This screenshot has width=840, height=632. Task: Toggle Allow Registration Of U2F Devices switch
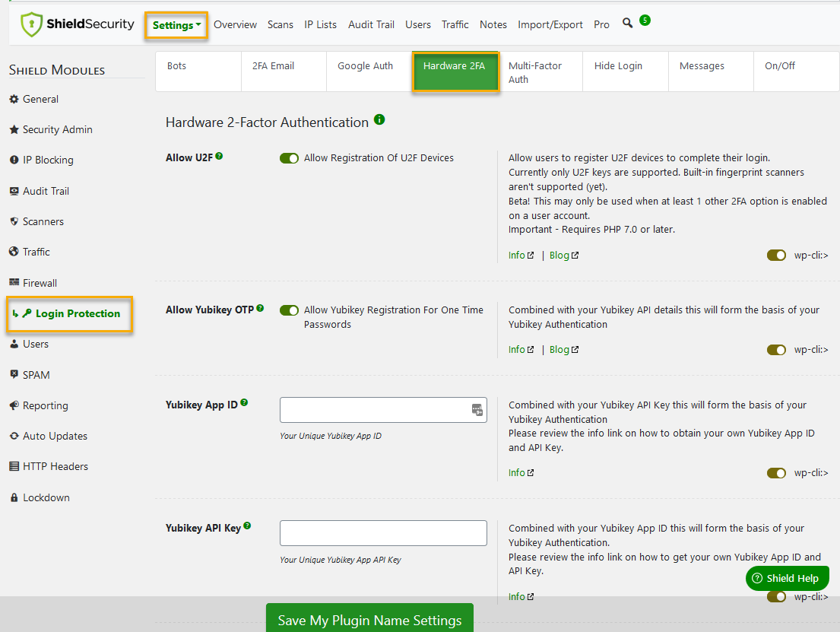coord(289,158)
